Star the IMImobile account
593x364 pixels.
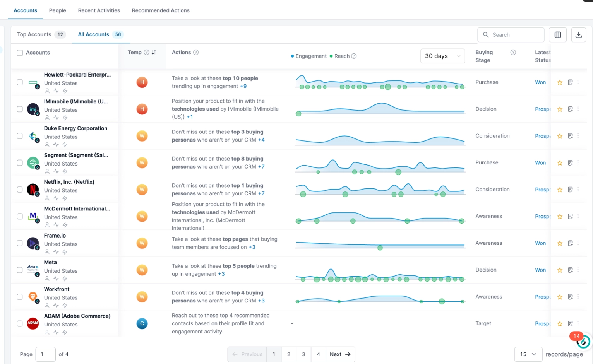point(560,109)
